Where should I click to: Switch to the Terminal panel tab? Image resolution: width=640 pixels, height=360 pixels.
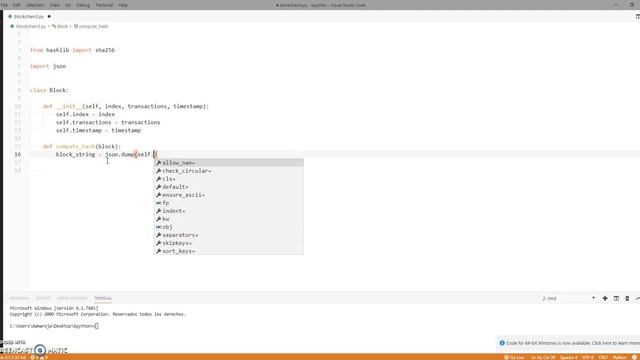click(102, 298)
